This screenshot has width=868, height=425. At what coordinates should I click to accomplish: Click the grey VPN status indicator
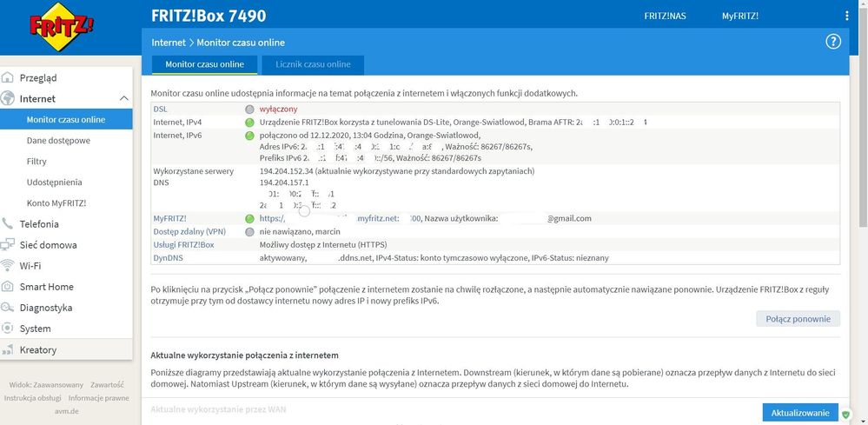[249, 232]
